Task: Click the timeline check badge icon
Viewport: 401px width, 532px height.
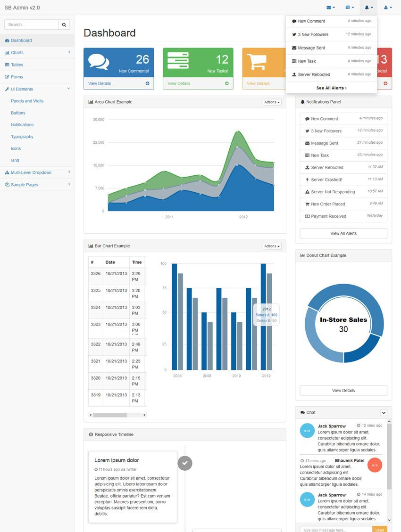Action: [185, 463]
